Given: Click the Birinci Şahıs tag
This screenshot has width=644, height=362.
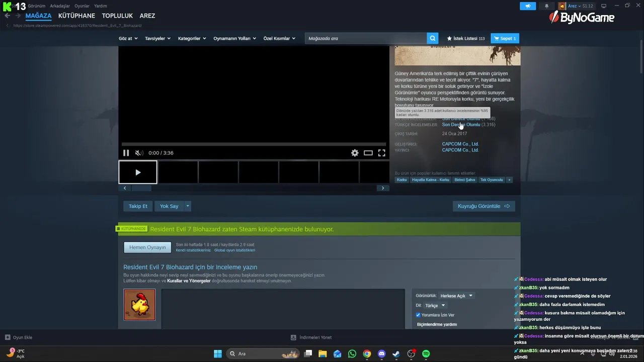Looking at the screenshot, I should [x=464, y=179].
